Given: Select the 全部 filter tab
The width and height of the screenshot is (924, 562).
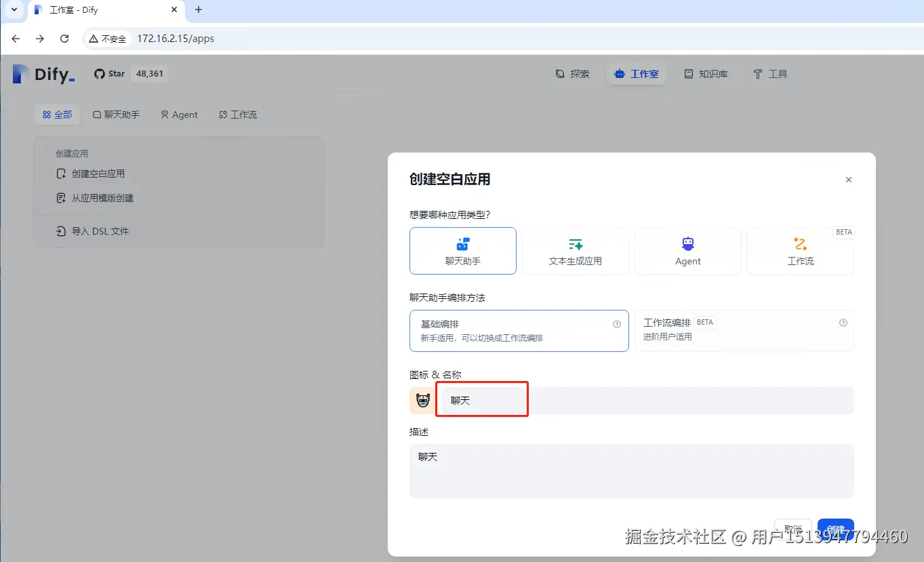Looking at the screenshot, I should click(57, 115).
